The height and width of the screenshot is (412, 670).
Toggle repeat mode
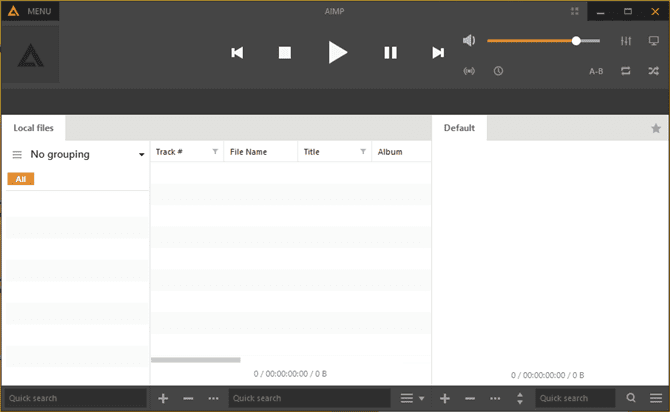pos(626,71)
